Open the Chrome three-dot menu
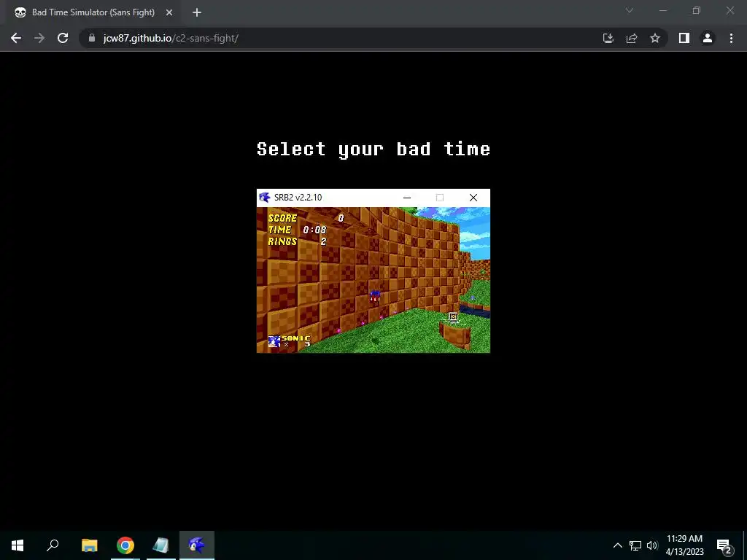The width and height of the screenshot is (747, 560). click(x=731, y=38)
